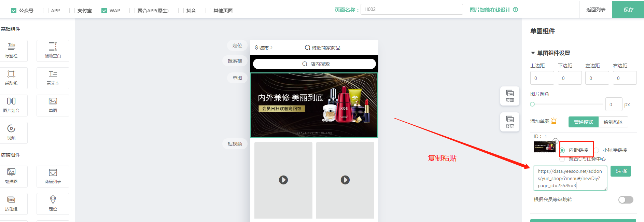Switch to 绘制热区 mode tab
Screen dimensions: 644x222
point(613,122)
